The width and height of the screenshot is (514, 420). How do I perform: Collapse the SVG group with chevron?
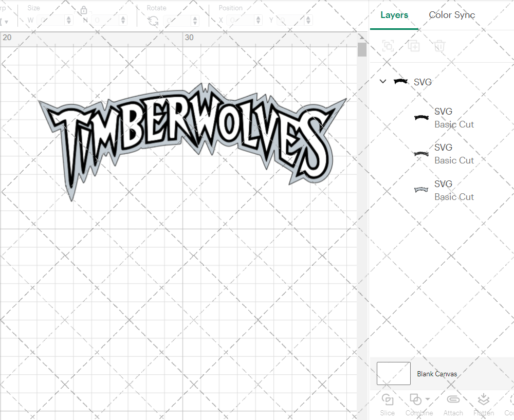tap(383, 81)
